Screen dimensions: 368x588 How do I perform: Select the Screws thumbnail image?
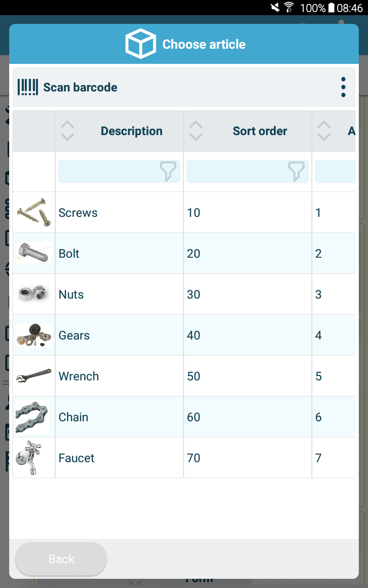point(34,212)
